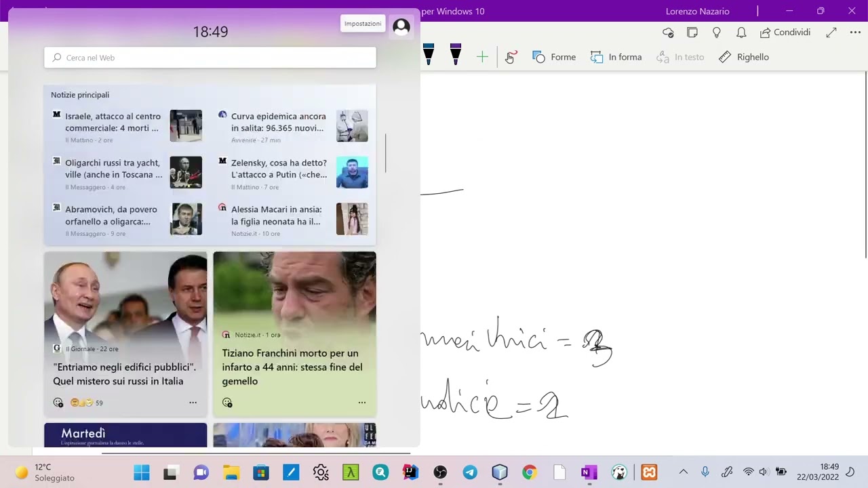Enter full screen mode in OneNote
The width and height of the screenshot is (868, 488).
click(831, 33)
